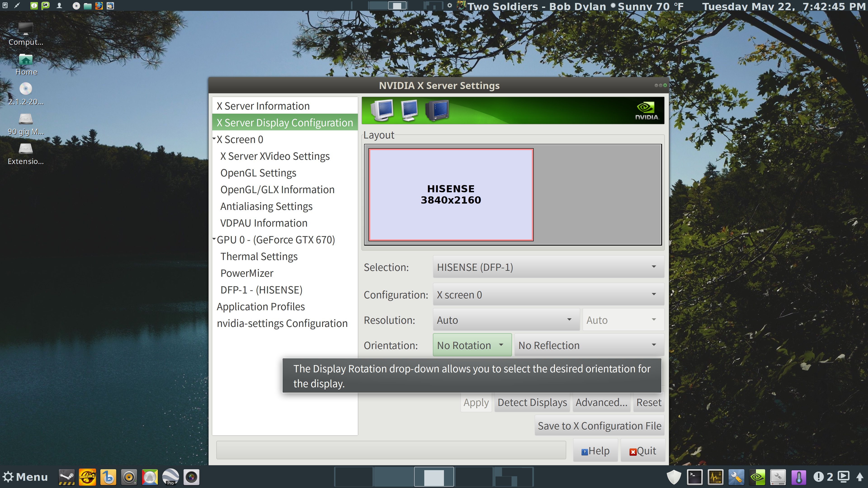Screen dimensions: 868x488
Task: Click the disc icon in the top panel
Action: coord(76,6)
